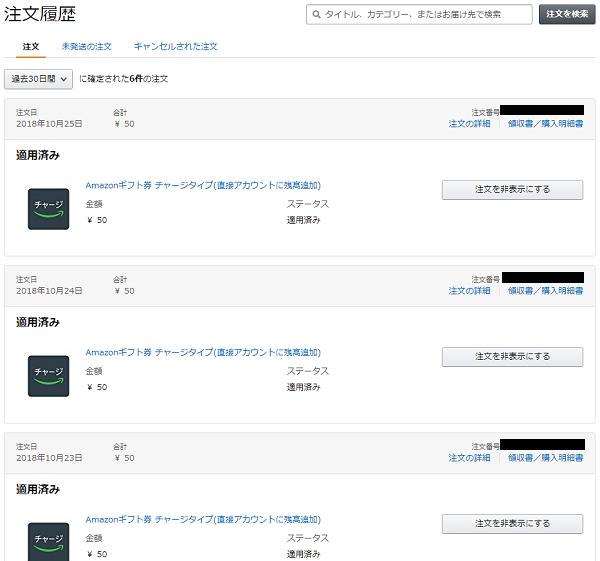Click the order search input field
This screenshot has width=600, height=561.
click(x=419, y=15)
